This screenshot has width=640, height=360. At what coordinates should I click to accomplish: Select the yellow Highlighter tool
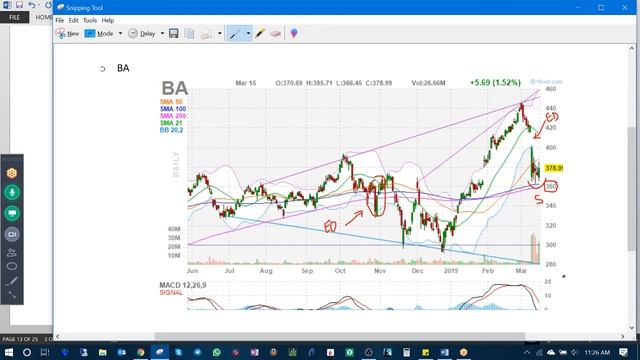(260, 33)
